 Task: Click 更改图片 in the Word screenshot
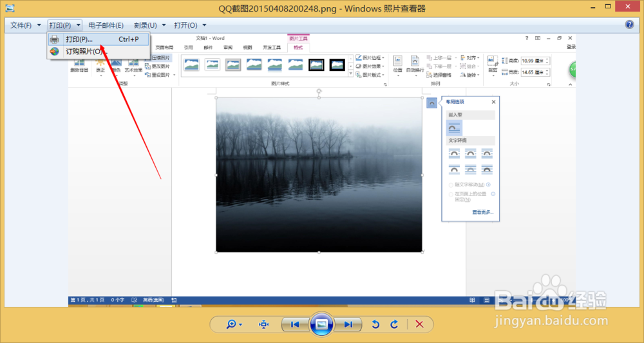[x=158, y=66]
